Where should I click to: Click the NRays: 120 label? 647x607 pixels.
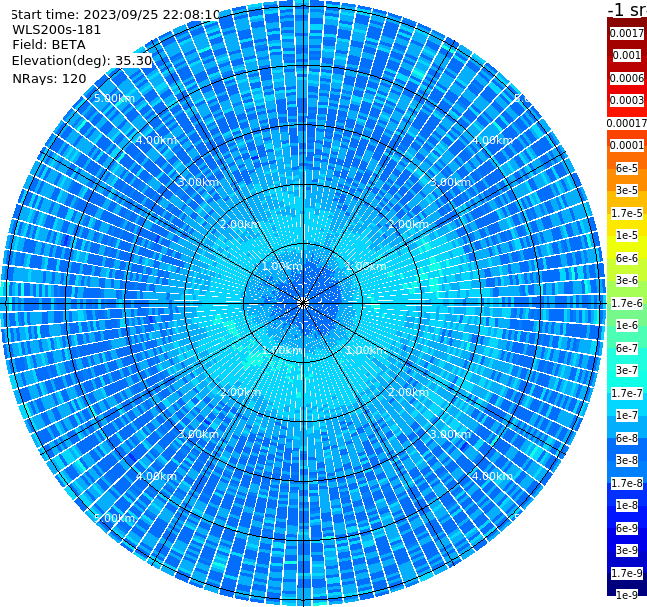tap(49, 78)
